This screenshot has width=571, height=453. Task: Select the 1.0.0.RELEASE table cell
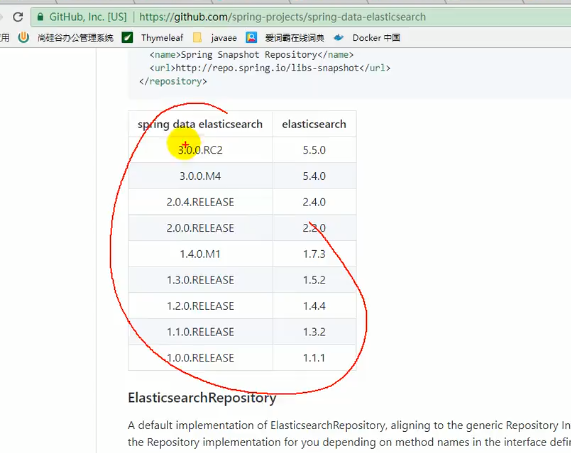200,358
